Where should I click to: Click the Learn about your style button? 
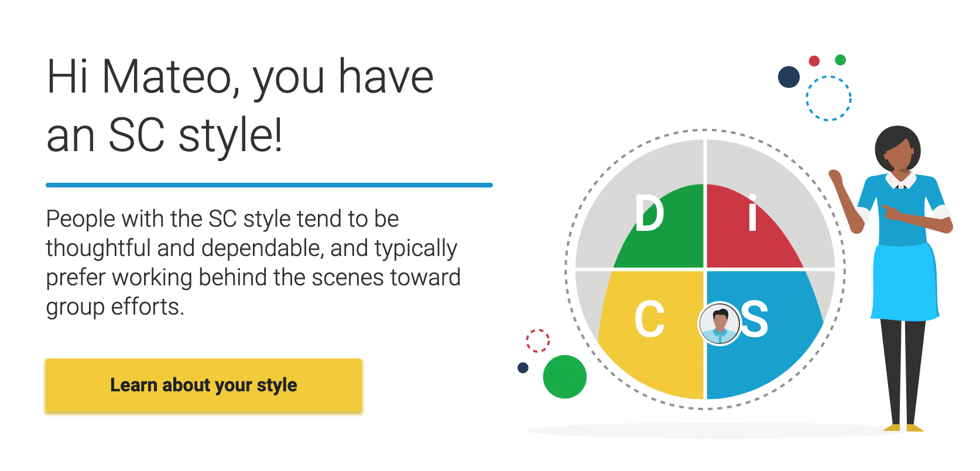point(204,385)
